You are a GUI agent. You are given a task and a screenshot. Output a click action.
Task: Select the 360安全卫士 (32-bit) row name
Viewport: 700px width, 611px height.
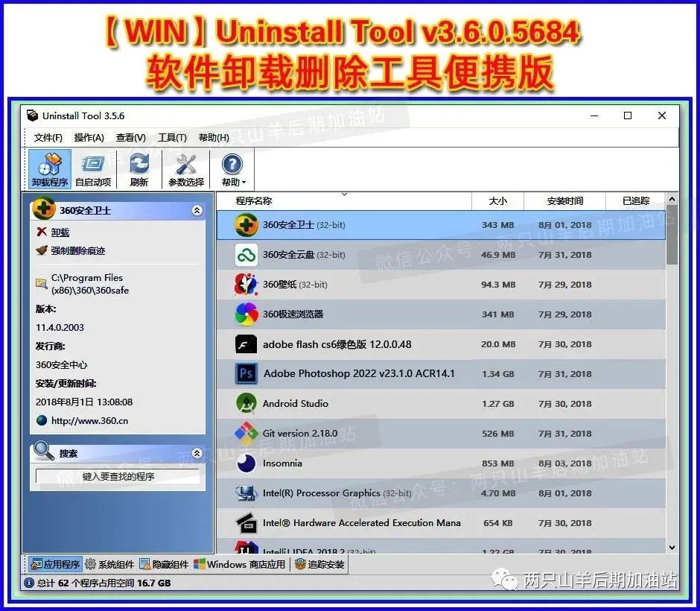[x=304, y=225]
